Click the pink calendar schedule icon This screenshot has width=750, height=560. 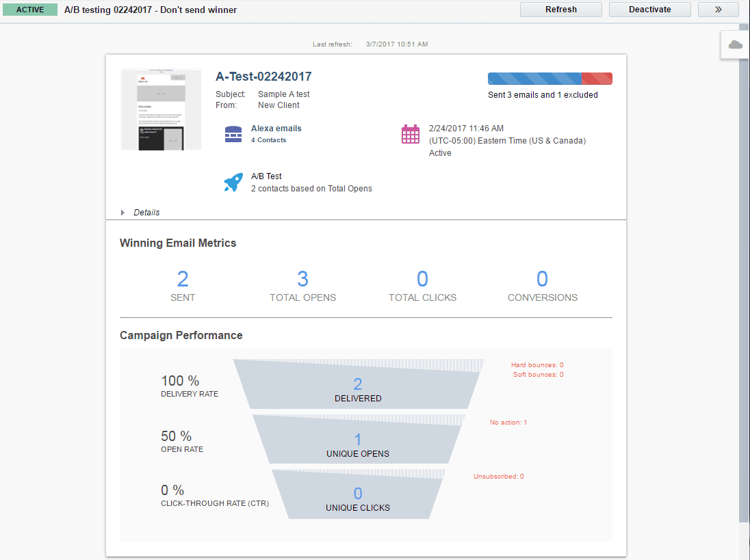tap(411, 134)
